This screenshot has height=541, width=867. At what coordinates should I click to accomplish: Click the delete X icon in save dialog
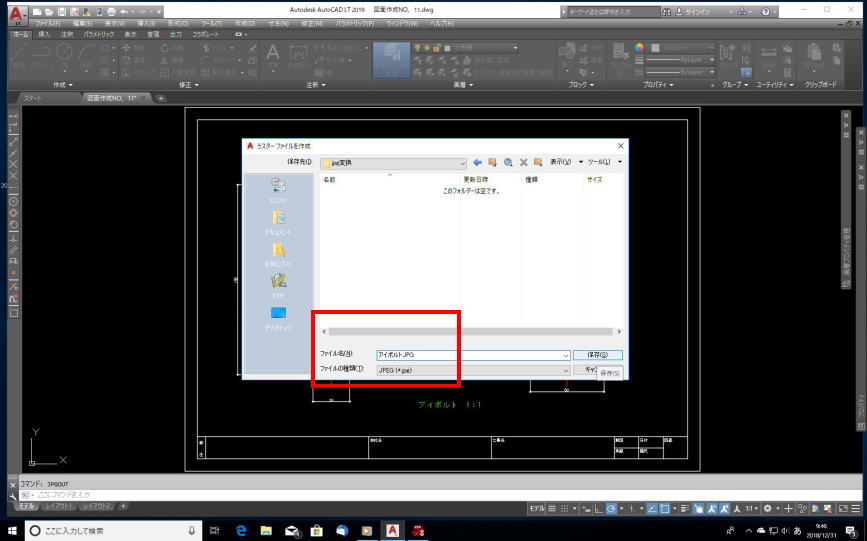[x=523, y=162]
